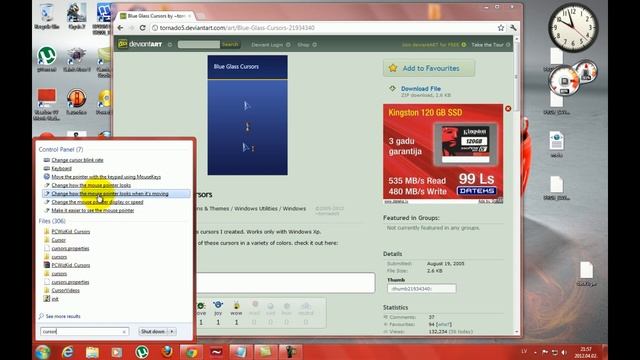Open Windows Explorer from the taskbar
The width and height of the screenshot is (640, 360).
92,352
